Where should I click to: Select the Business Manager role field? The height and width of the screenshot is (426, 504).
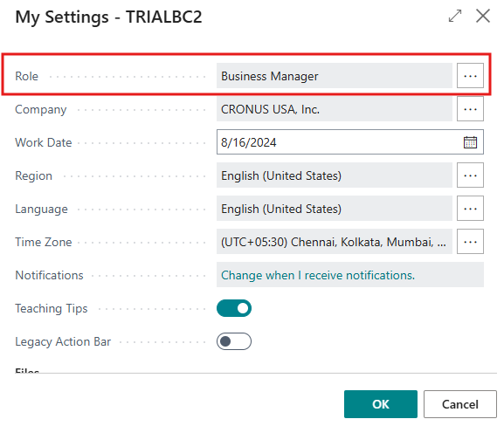coord(335,76)
